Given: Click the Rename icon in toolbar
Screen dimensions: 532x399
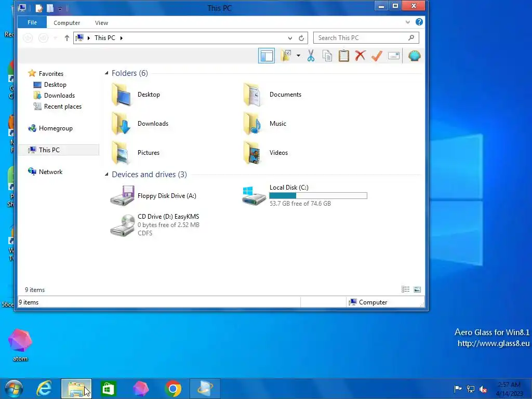Looking at the screenshot, I should (394, 56).
